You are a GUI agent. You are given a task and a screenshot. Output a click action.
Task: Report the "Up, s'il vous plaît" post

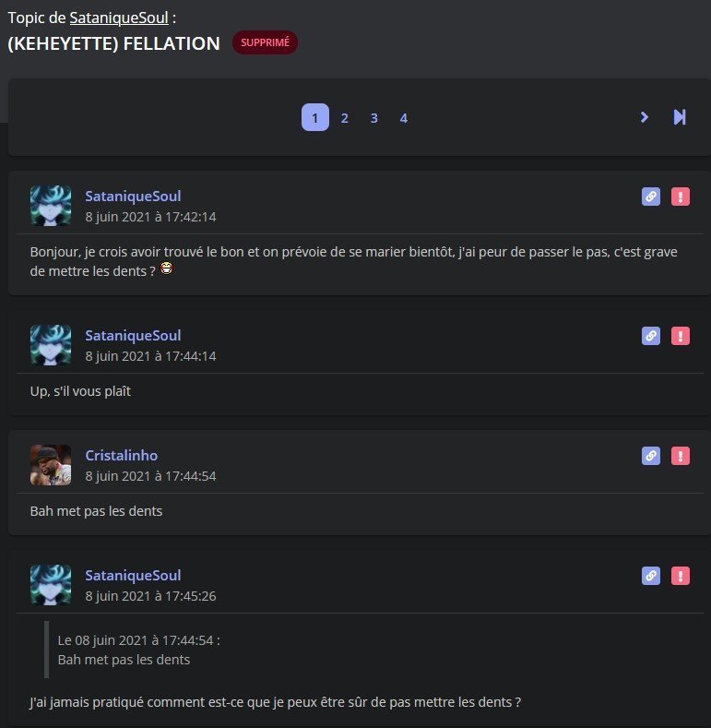[x=681, y=336]
